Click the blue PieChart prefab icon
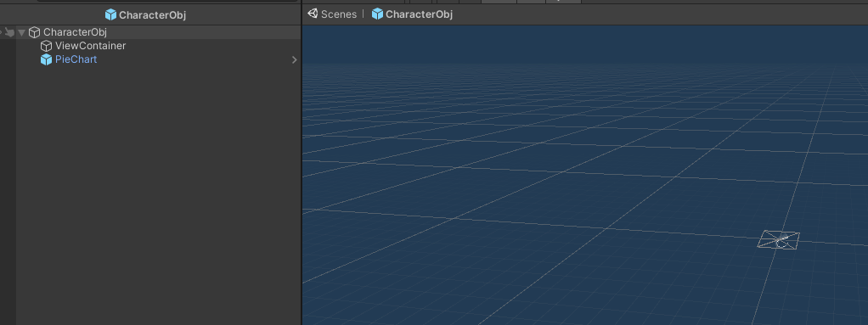 click(47, 59)
